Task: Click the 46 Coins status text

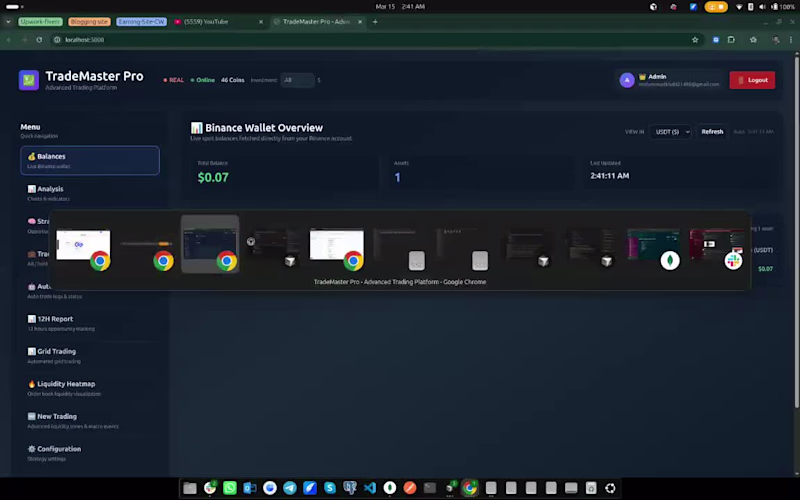Action: point(233,80)
